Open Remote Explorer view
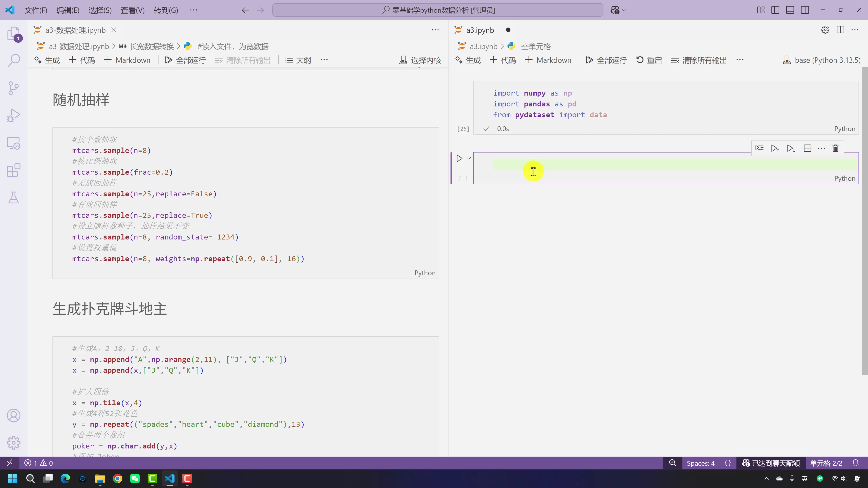The height and width of the screenshot is (488, 868). [14, 143]
